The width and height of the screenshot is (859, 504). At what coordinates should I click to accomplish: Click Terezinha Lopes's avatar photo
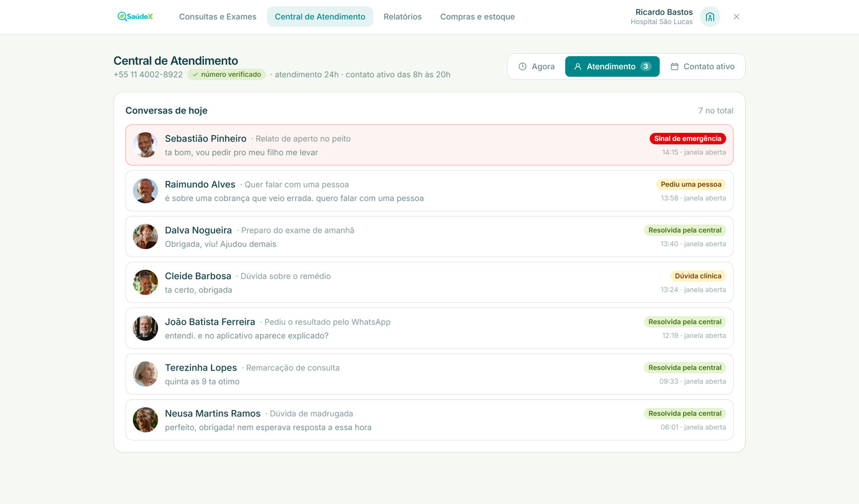pos(145,374)
